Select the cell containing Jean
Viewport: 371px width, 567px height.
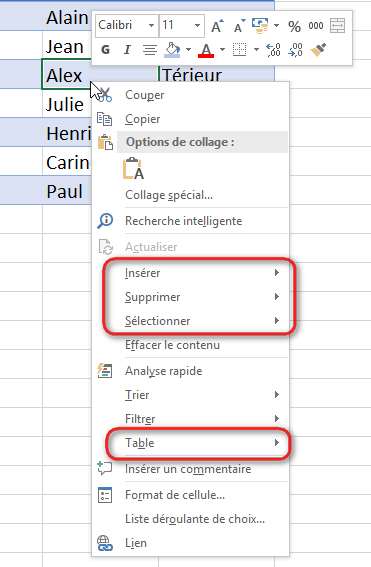[x=67, y=47]
